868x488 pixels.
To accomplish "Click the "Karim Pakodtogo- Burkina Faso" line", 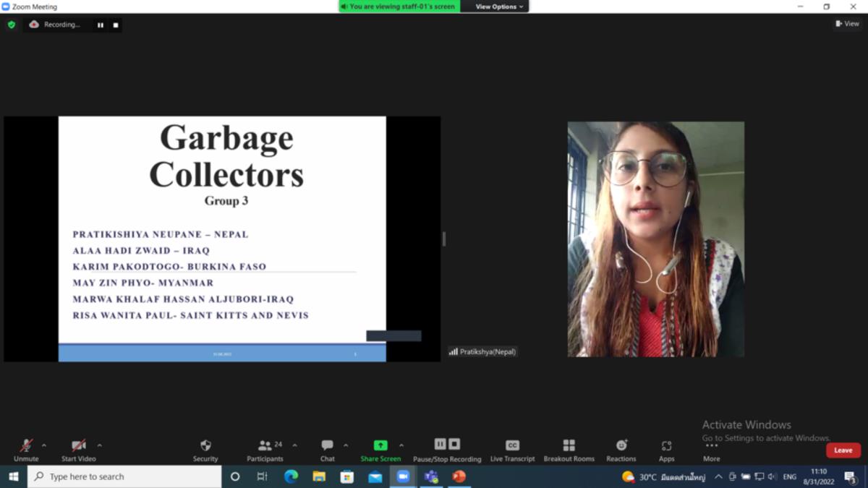I will click(169, 267).
